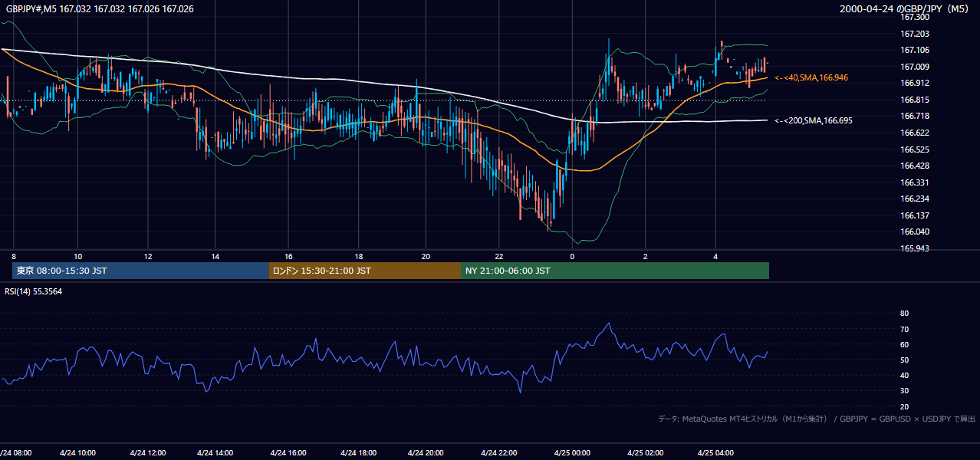This screenshot has width=980, height=460.
Task: Click RSI axis level 80
Action: [904, 314]
